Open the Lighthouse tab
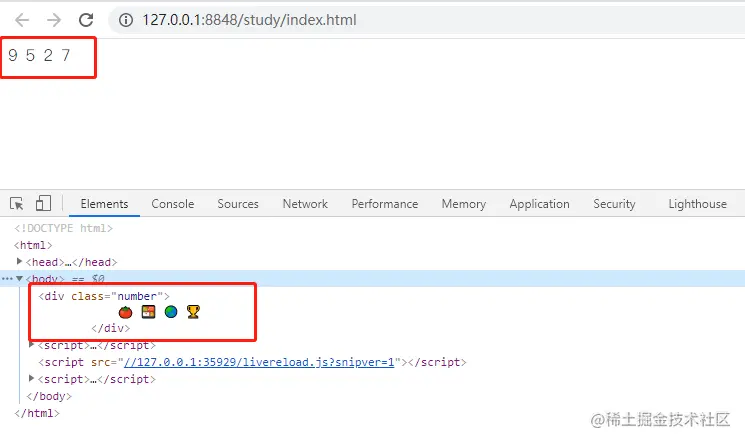This screenshot has width=745, height=443. pyautogui.click(x=697, y=204)
